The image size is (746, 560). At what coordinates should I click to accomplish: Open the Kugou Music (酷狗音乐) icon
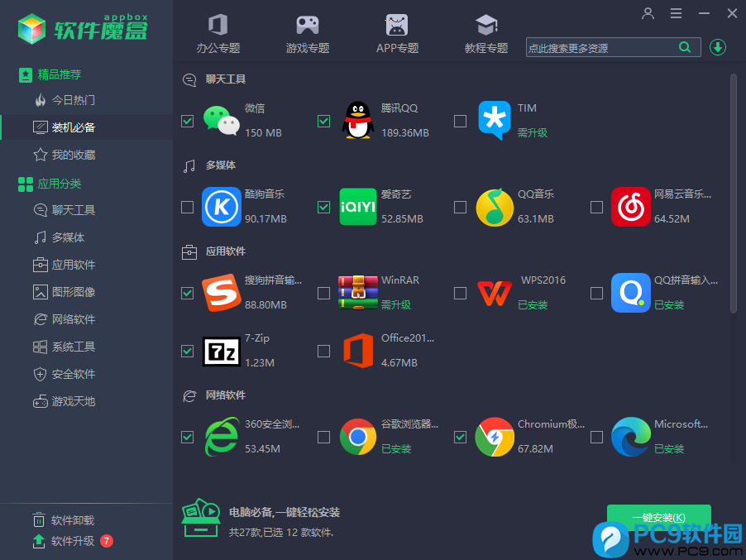tap(221, 207)
